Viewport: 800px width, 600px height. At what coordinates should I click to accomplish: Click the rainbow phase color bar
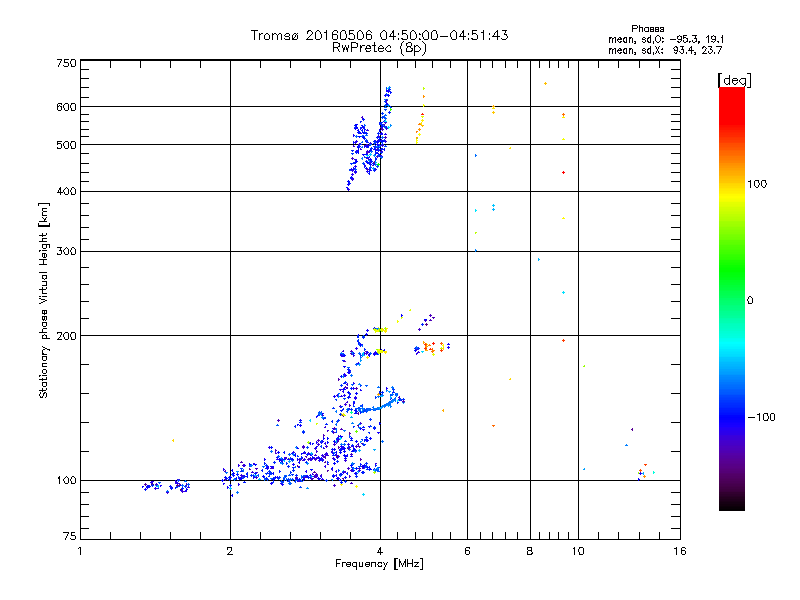tap(732, 298)
